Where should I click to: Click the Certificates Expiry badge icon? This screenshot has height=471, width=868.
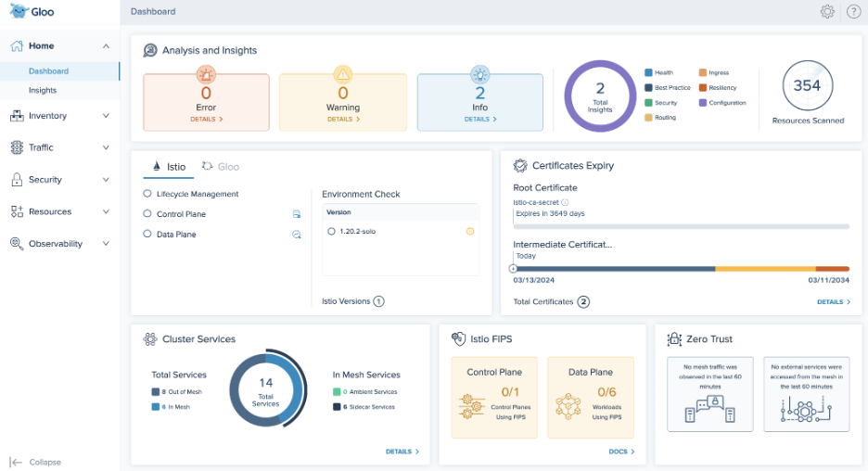pos(520,165)
